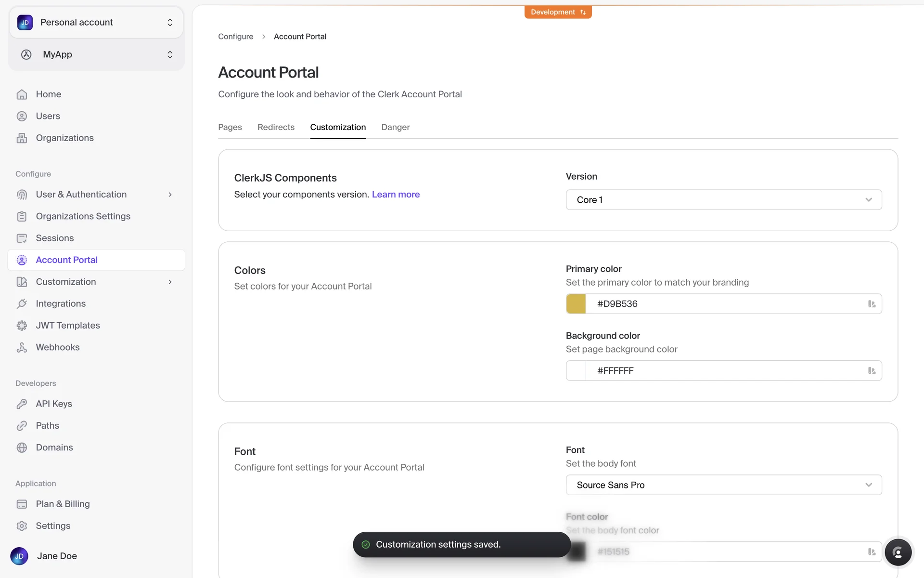
Task: Click the JWT Templates gear icon
Action: [x=22, y=326]
